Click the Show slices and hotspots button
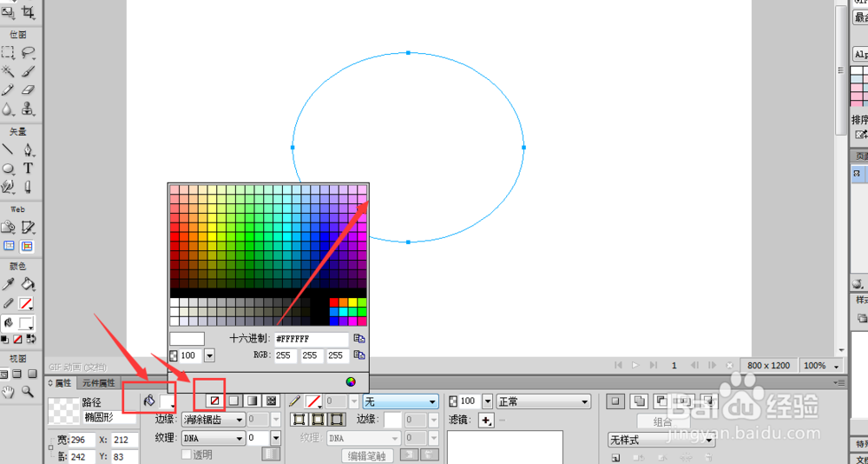This screenshot has width=868, height=464. pyautogui.click(x=27, y=246)
